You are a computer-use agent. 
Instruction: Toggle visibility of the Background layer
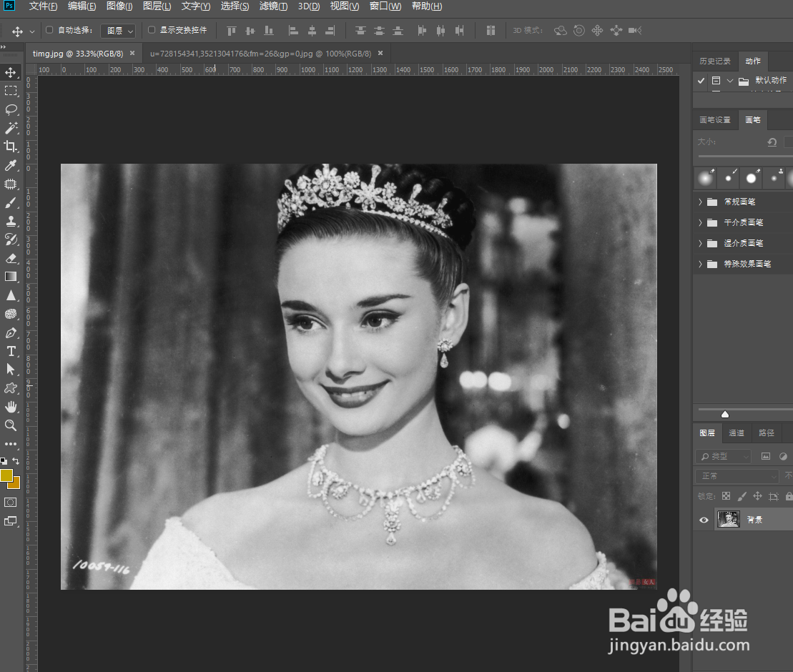(704, 520)
